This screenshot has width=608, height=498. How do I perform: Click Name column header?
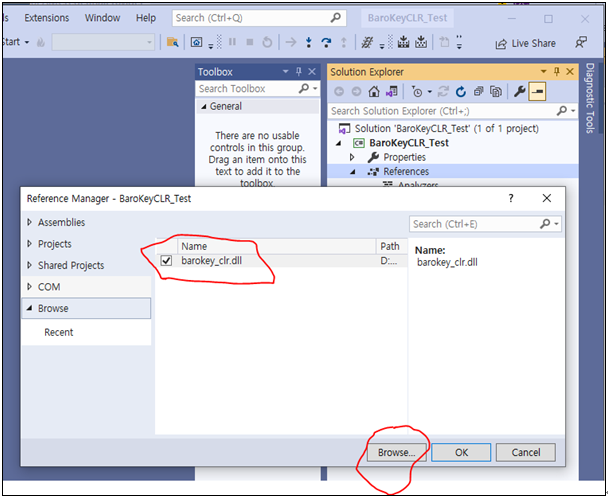coord(276,246)
